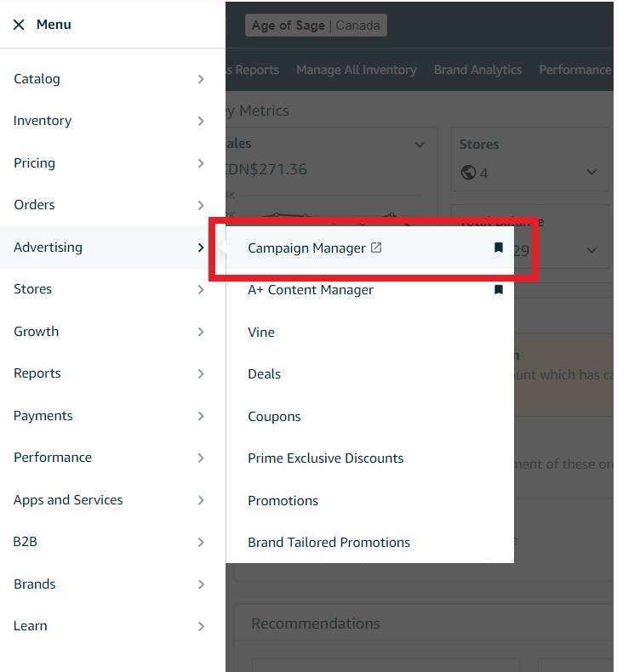Open the Deals submenu entry

(x=264, y=374)
